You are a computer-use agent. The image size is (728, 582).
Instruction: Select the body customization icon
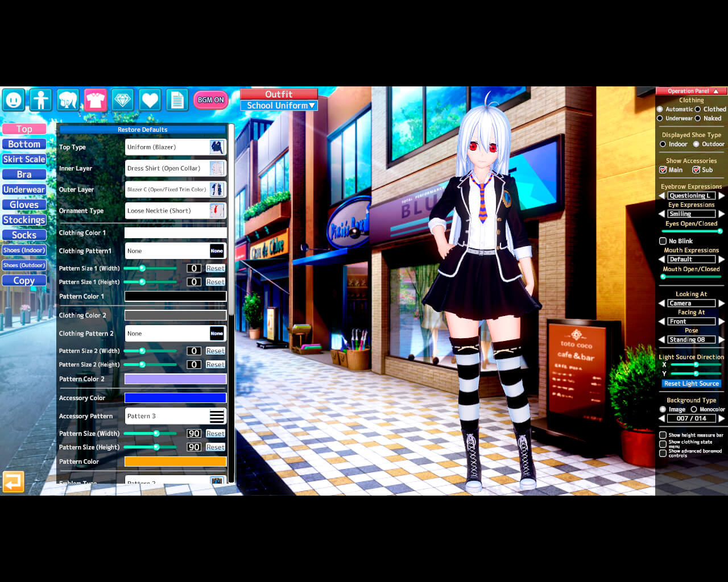tap(41, 100)
